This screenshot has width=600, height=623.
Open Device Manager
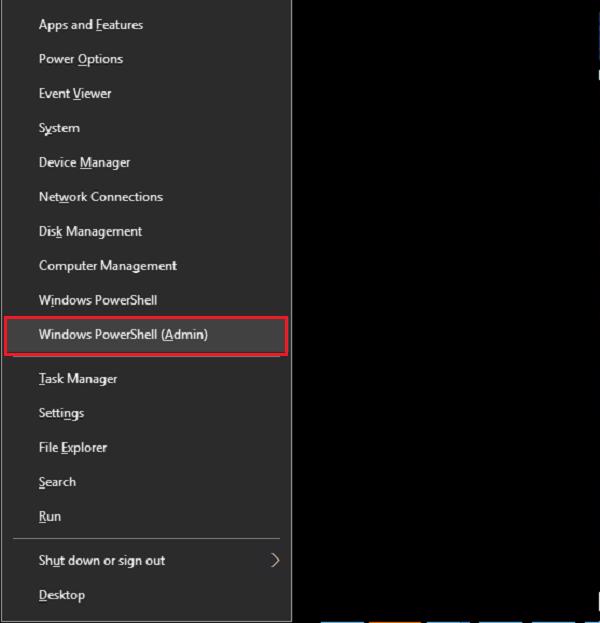146,163
